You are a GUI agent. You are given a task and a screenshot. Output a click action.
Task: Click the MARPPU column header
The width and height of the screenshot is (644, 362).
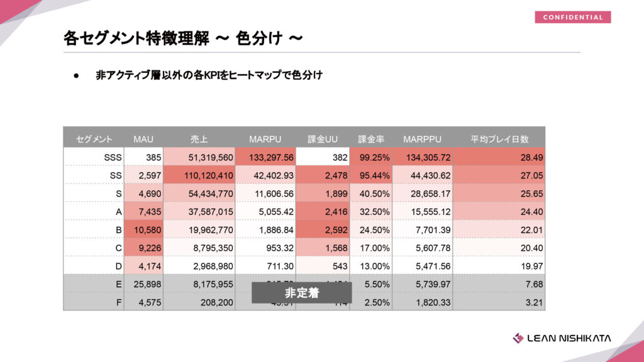[x=422, y=138]
